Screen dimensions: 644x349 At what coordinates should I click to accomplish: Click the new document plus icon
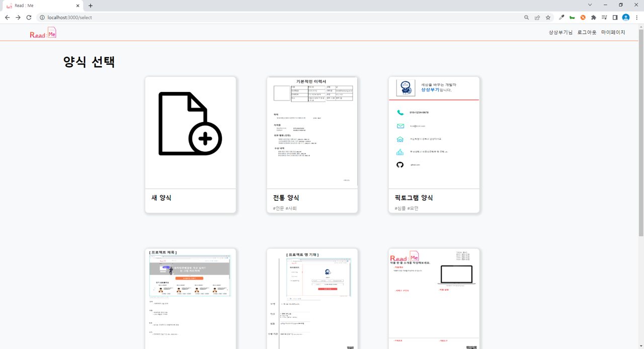click(190, 124)
